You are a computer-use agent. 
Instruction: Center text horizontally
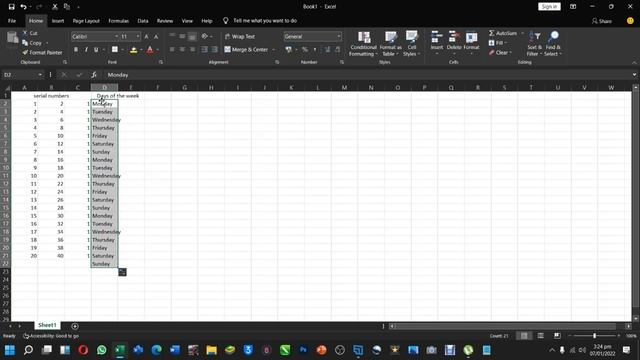[182, 49]
